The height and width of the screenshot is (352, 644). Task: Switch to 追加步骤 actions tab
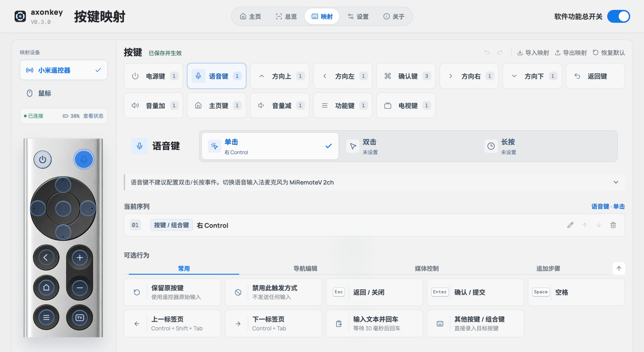click(x=548, y=268)
